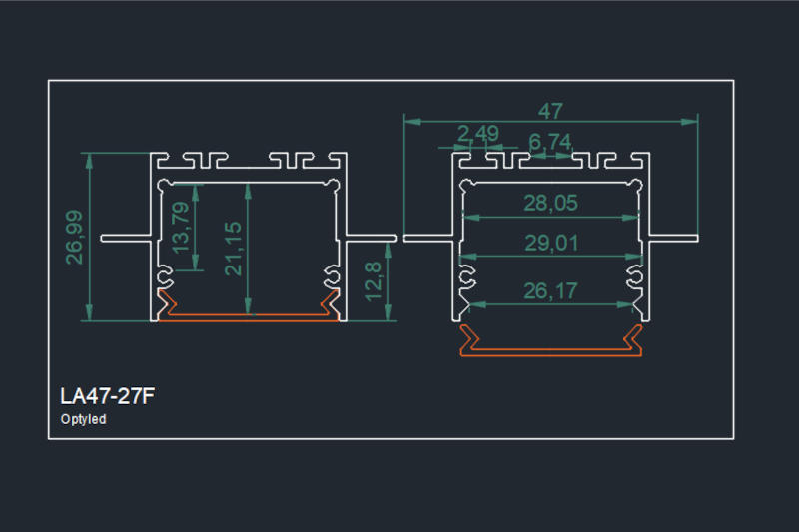Click the 26,99 height dimension text

click(75, 238)
